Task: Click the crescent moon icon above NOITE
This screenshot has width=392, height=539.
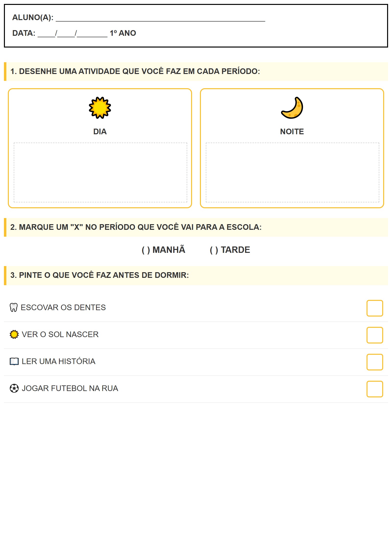Action: coord(292,108)
